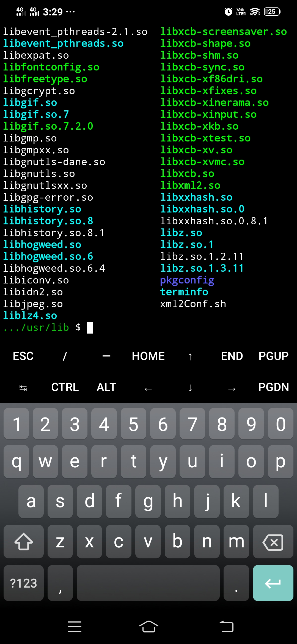
Task: Tap the END extra key
Action: (x=232, y=356)
